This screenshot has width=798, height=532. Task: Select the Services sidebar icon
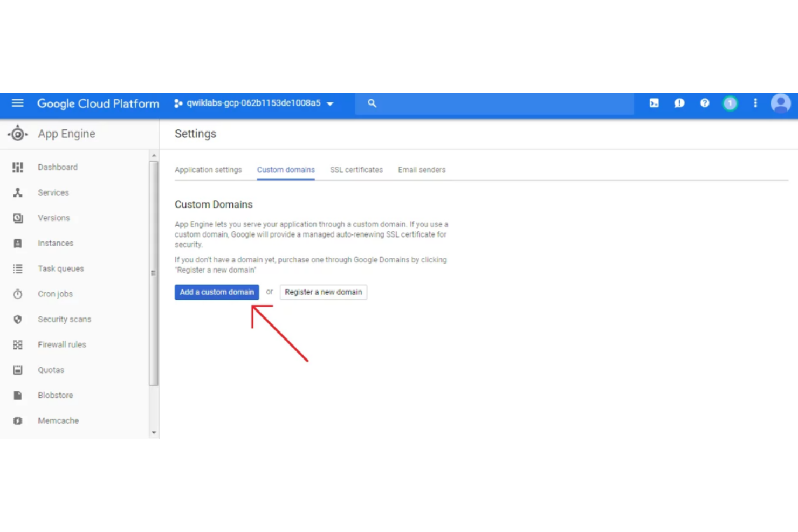click(18, 192)
